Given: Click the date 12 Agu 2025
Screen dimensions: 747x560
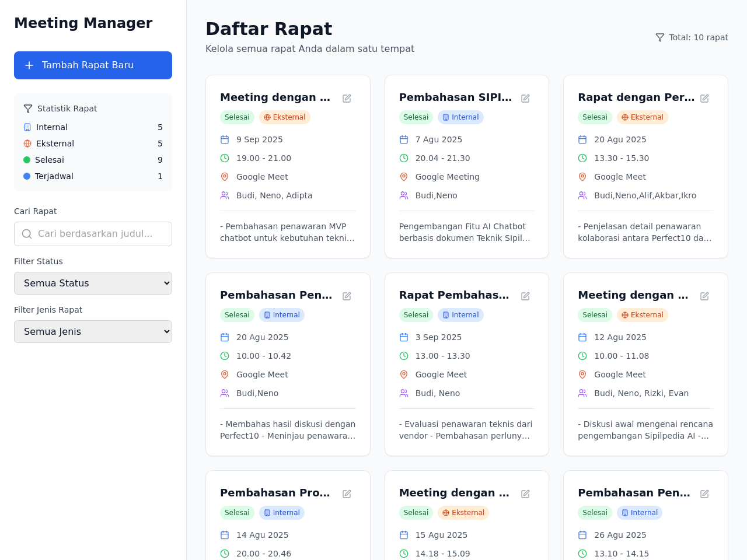Looking at the screenshot, I should 620,337.
